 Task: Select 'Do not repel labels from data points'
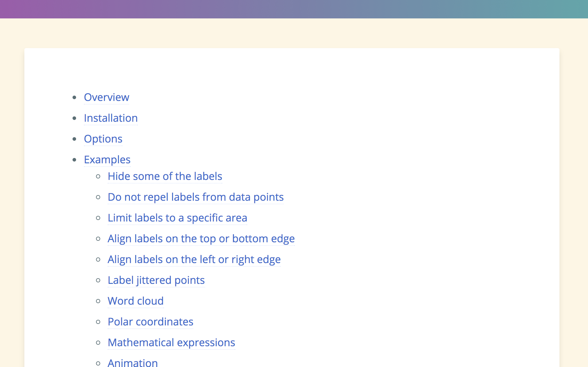point(195,197)
